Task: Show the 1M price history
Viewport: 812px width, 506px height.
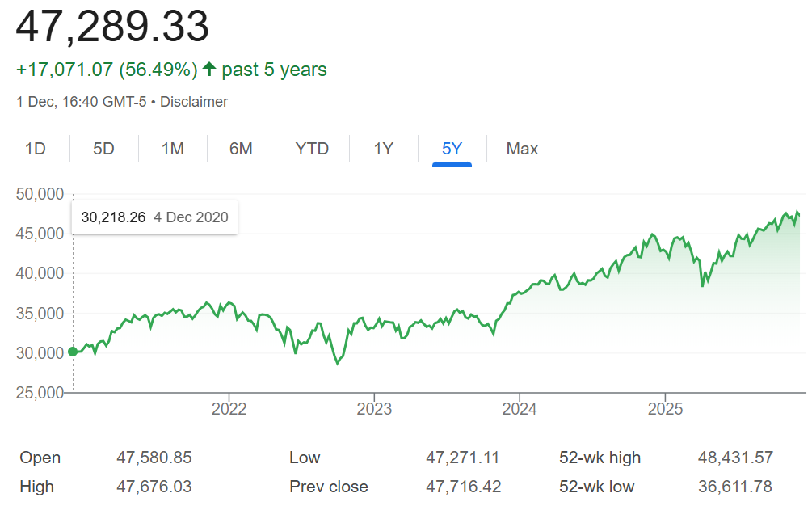Action: pyautogui.click(x=172, y=149)
